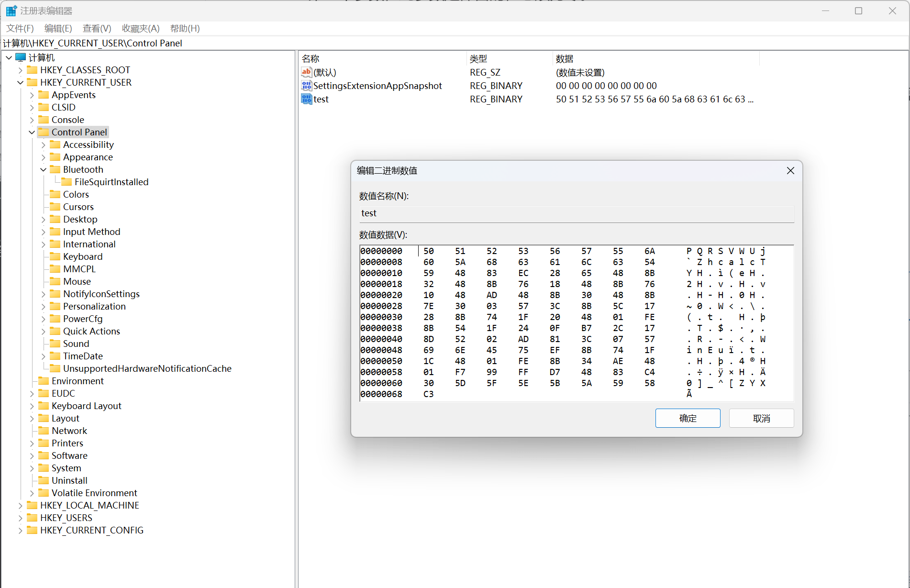The width and height of the screenshot is (910, 588).
Task: Click the FileSquirtInstalled folder icon
Action: [x=67, y=182]
